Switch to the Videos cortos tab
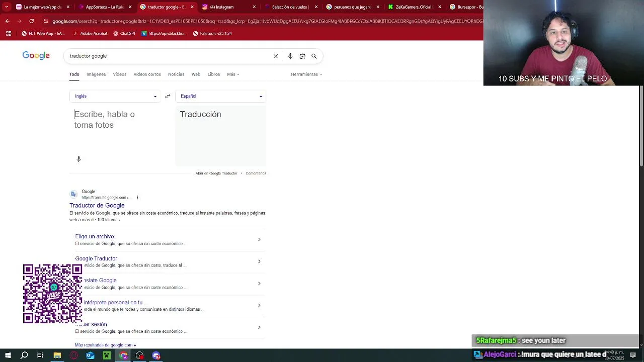 click(x=147, y=74)
